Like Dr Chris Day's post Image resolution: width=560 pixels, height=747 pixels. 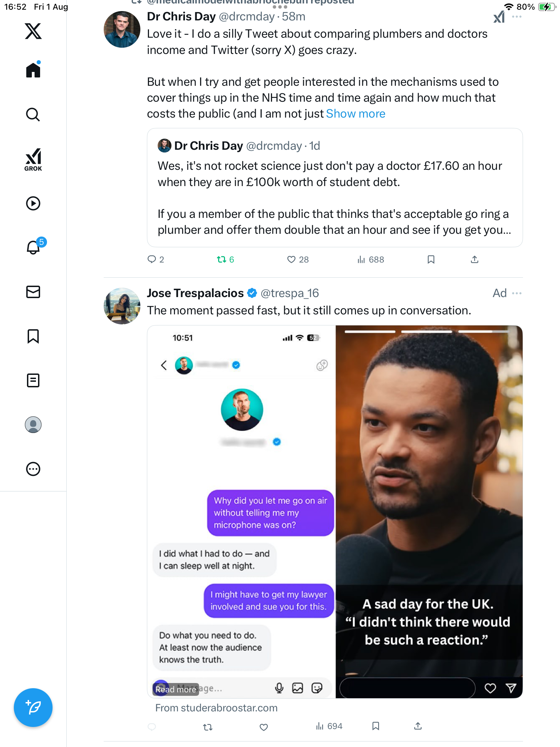[291, 259]
